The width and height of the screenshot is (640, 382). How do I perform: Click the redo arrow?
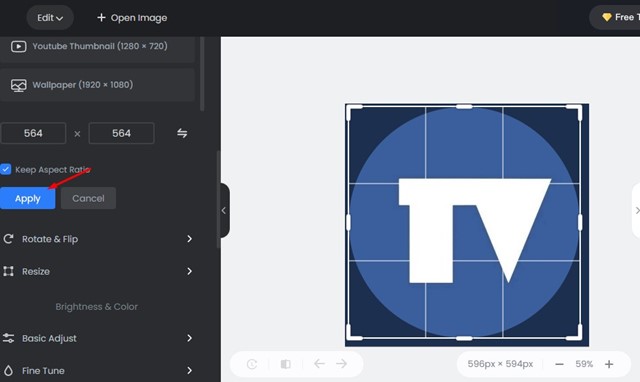click(342, 363)
